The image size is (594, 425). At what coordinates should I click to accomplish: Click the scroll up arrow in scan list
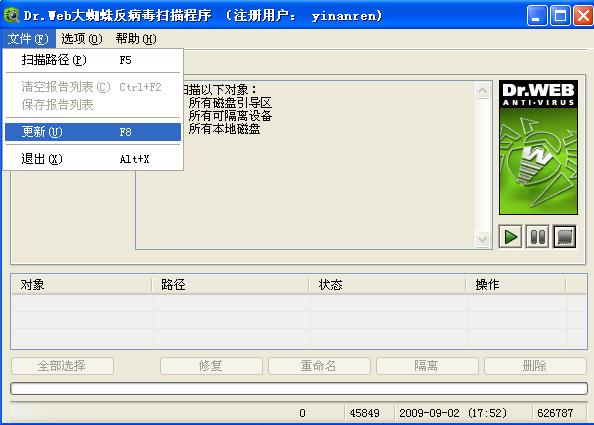tap(482, 91)
